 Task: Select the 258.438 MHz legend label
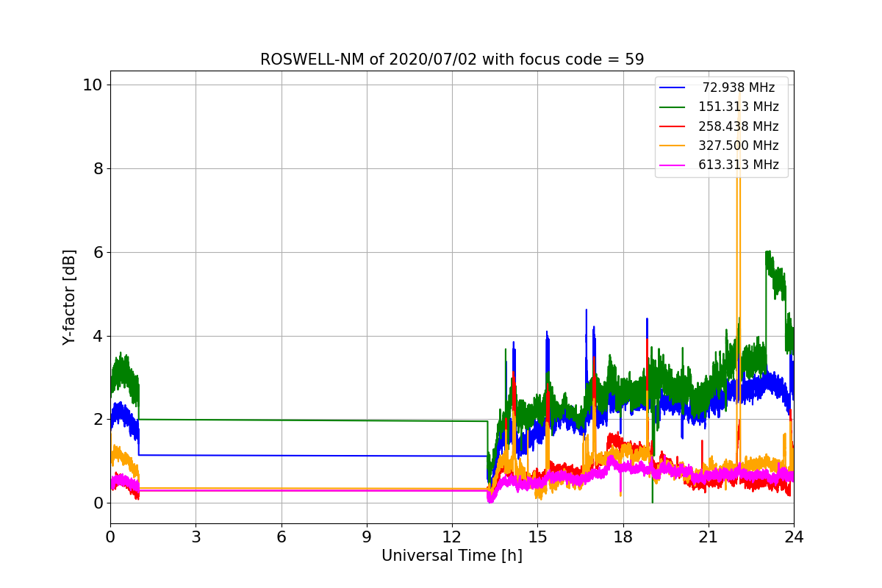(x=739, y=126)
